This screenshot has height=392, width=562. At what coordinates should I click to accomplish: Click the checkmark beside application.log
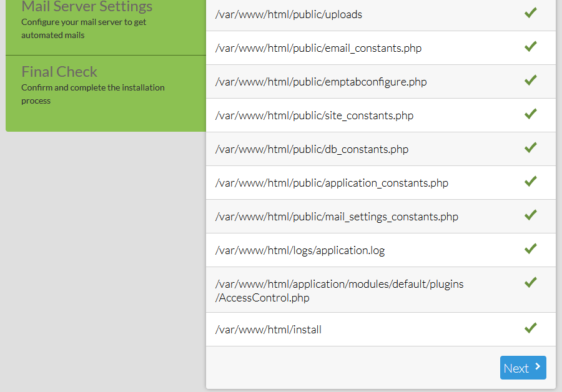tap(531, 248)
